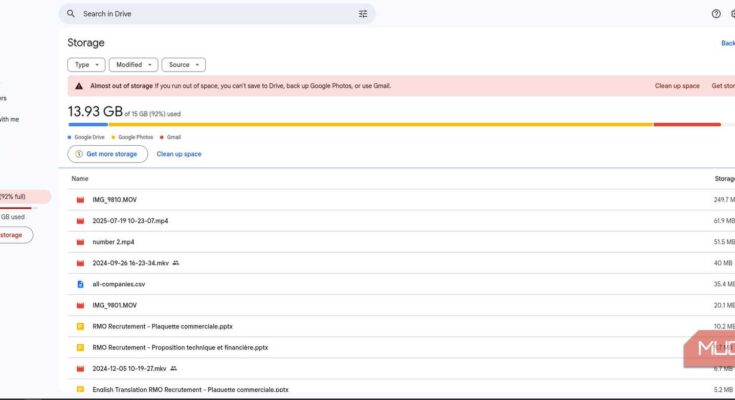Image resolution: width=735 pixels, height=400 pixels.
Task: Open the Modified filter dropdown
Action: point(134,65)
